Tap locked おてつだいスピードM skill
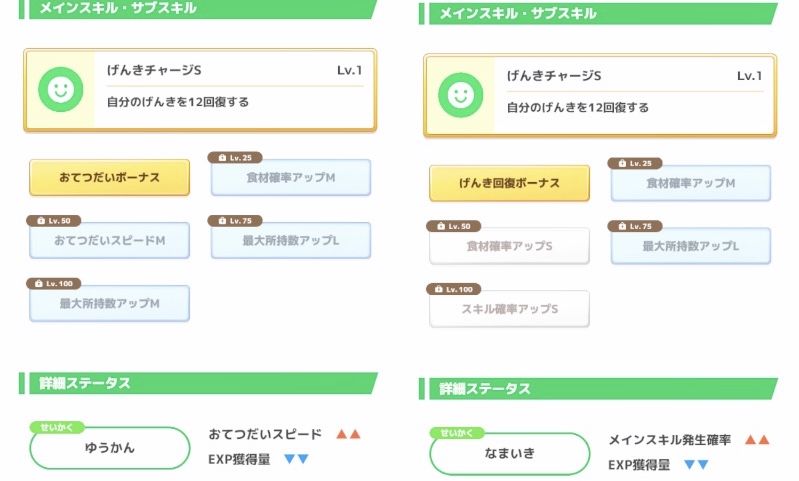 pos(109,241)
